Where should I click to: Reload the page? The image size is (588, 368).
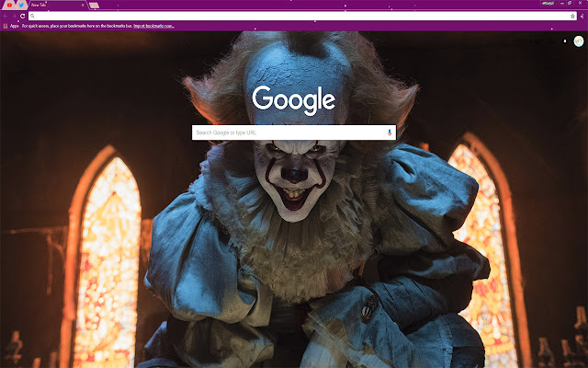click(x=22, y=17)
